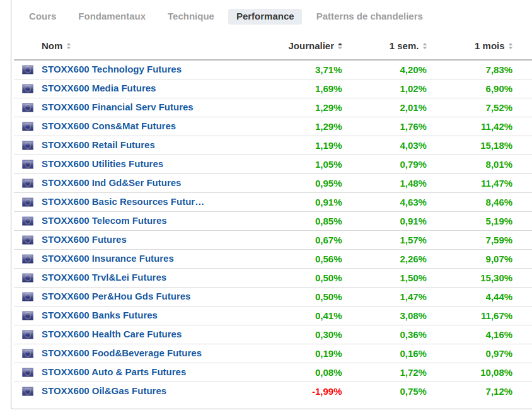Click the flag icon next to STOXX600 Media Futures
The width and height of the screenshot is (532, 420).
28,89
